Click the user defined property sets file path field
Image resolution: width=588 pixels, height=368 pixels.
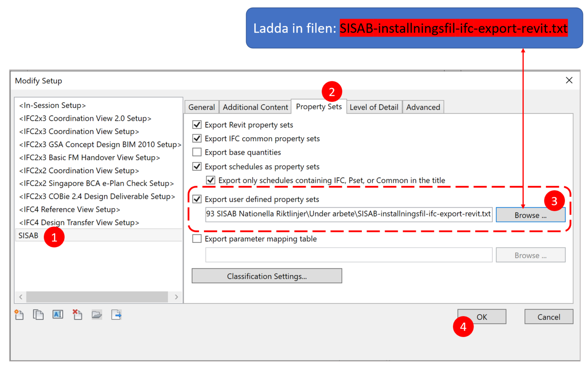(349, 214)
